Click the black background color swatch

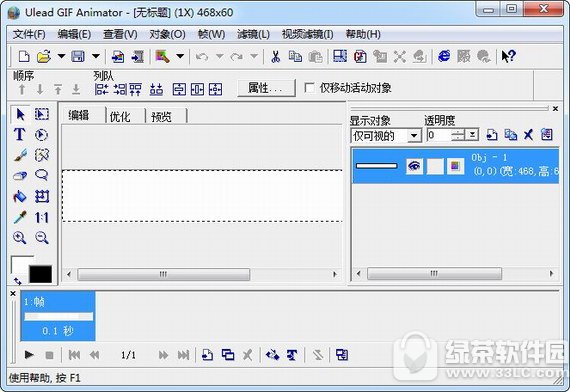[x=40, y=274]
